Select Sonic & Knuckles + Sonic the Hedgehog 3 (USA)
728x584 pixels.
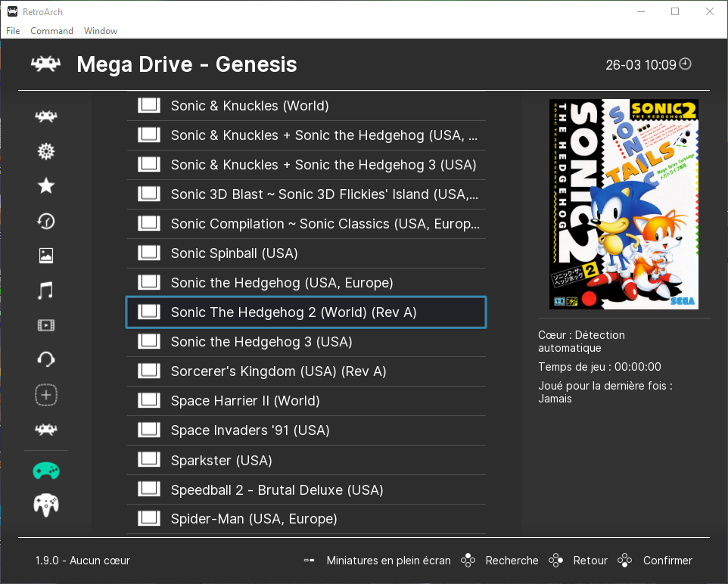[306, 165]
